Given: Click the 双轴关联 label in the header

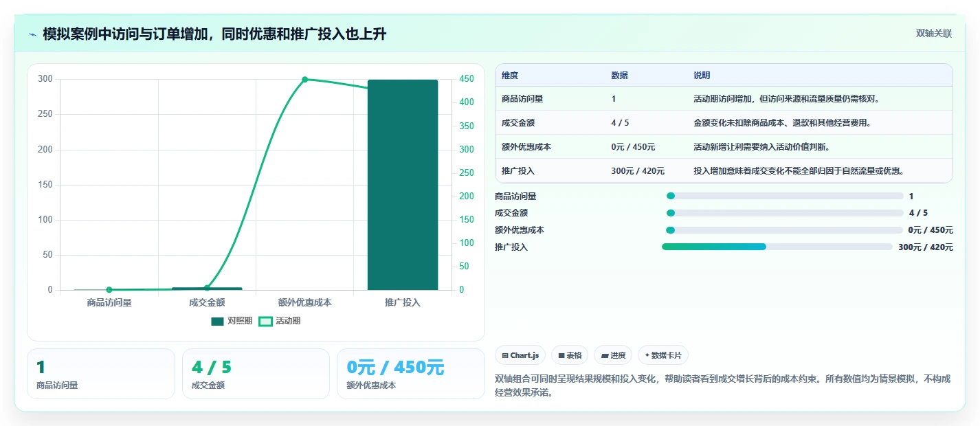Looking at the screenshot, I should click(x=934, y=33).
